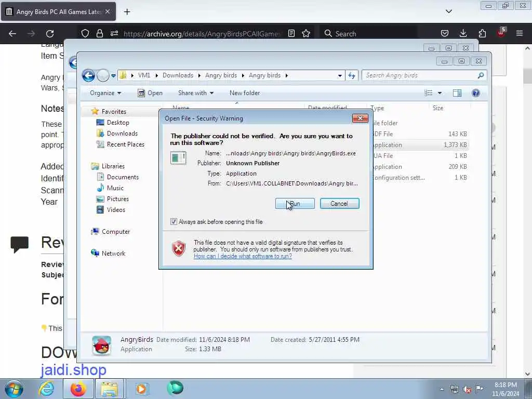The height and width of the screenshot is (399, 532).
Task: Open the Share with menu
Action: click(x=196, y=93)
